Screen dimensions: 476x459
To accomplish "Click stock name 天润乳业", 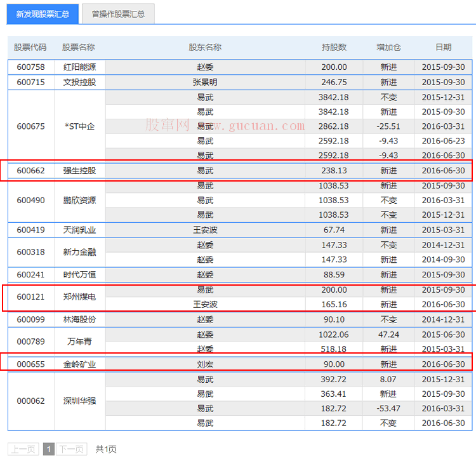I will (x=79, y=230).
